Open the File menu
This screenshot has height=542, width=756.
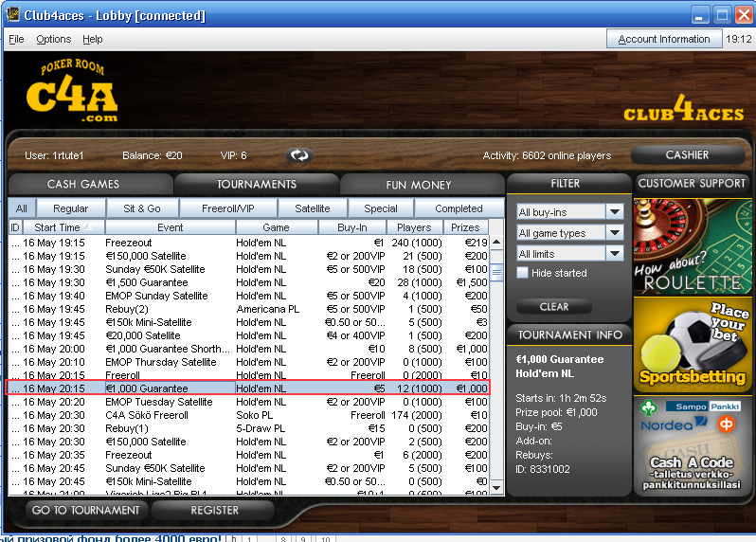click(x=16, y=39)
